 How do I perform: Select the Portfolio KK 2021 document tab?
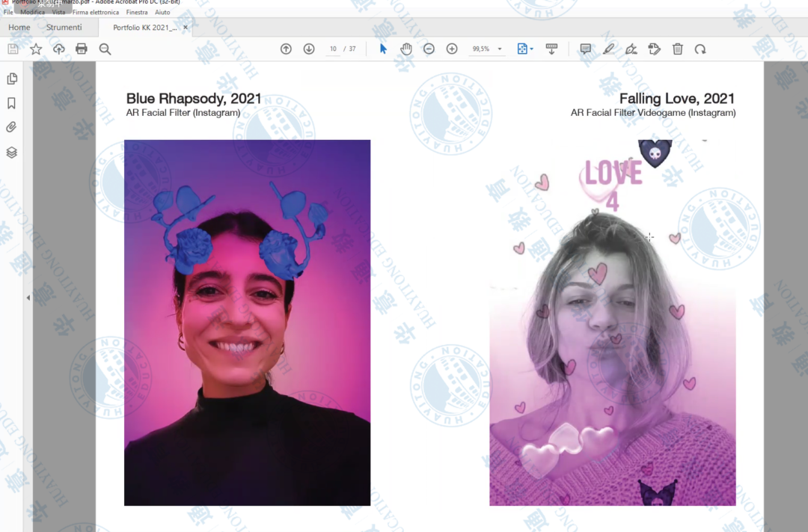(x=145, y=28)
